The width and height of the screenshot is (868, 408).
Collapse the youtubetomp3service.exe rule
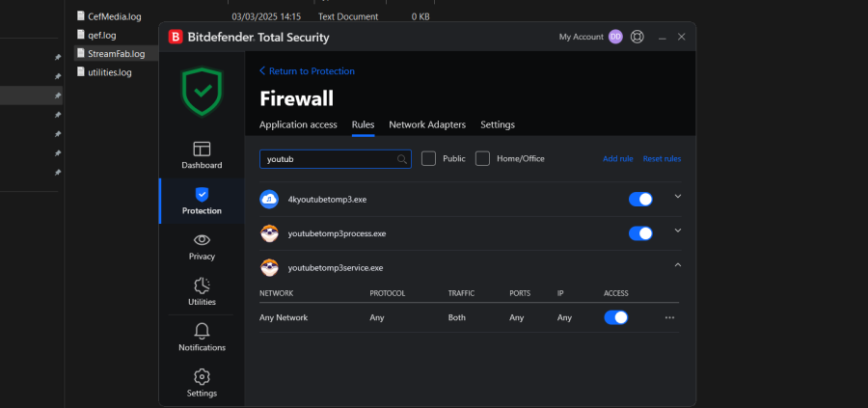tap(677, 265)
